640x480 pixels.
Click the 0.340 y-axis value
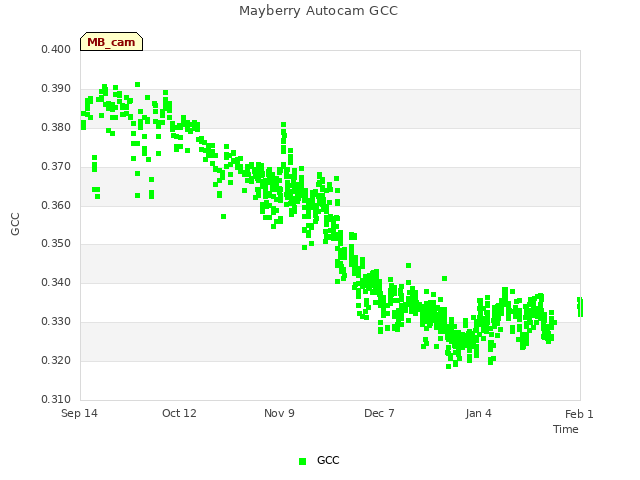[x=56, y=282]
